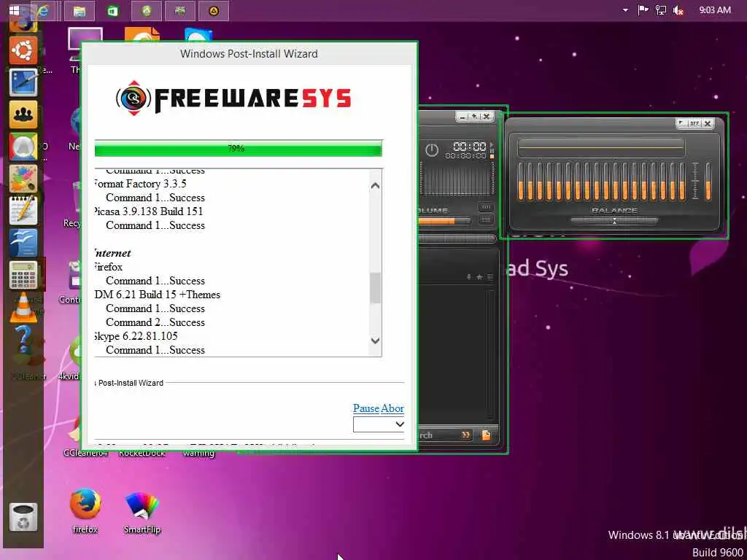Open the recycle bin at dock bottom
The height and width of the screenshot is (560, 747).
[23, 518]
